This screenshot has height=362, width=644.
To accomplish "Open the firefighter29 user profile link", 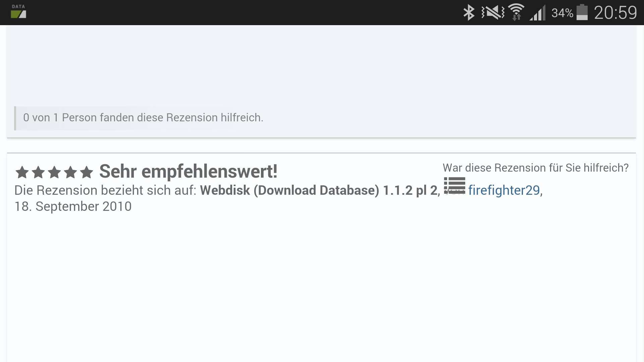I will (504, 190).
